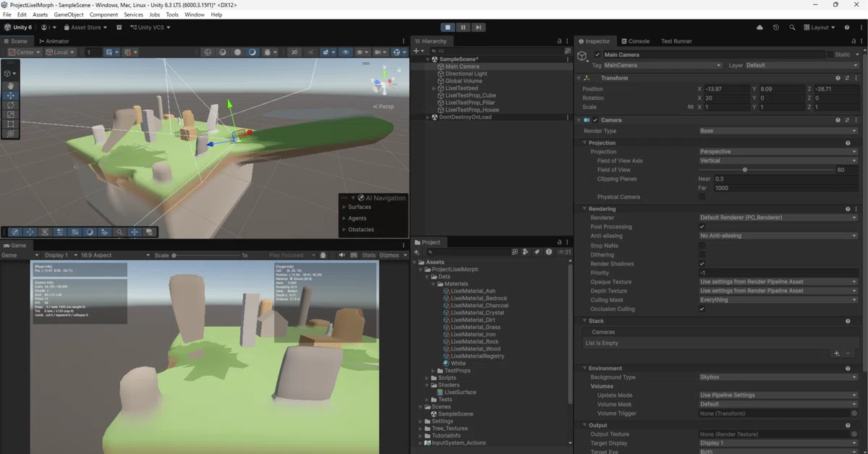Open the Layer Default dropdown

(802, 65)
